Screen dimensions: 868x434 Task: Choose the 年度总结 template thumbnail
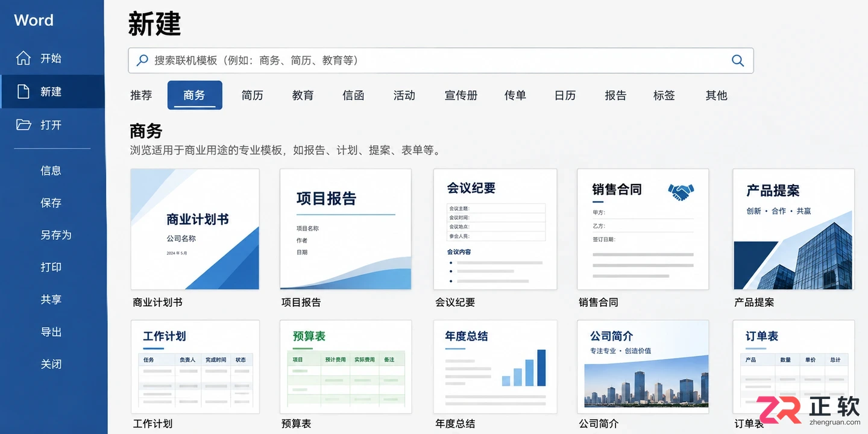coord(495,367)
